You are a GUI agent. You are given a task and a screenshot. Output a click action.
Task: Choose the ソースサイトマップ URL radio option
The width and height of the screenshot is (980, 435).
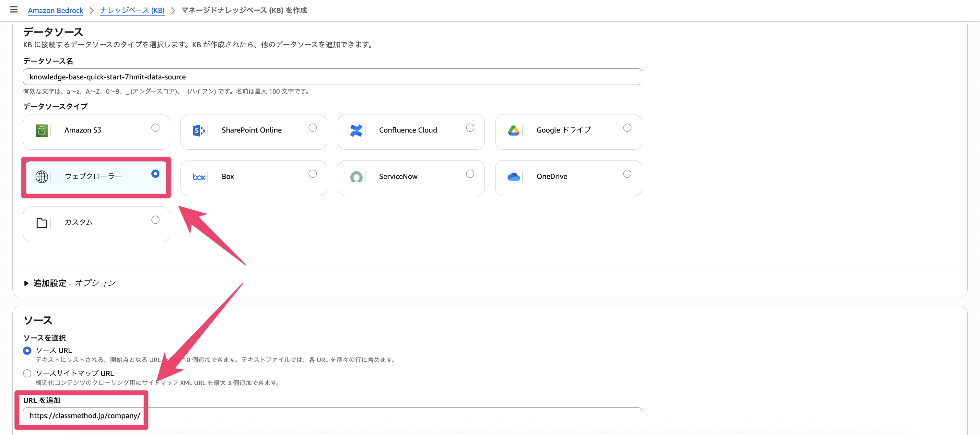[x=27, y=373]
